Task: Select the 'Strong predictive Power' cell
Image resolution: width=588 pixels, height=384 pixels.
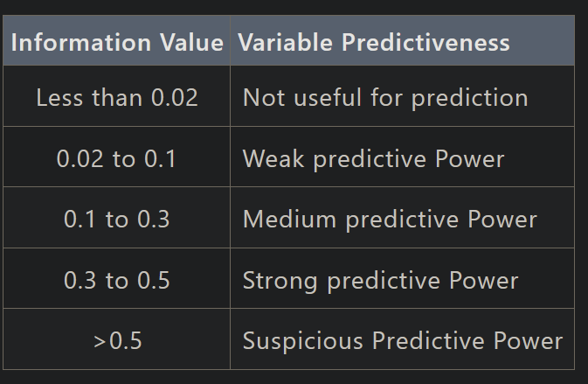Action: [403, 278]
